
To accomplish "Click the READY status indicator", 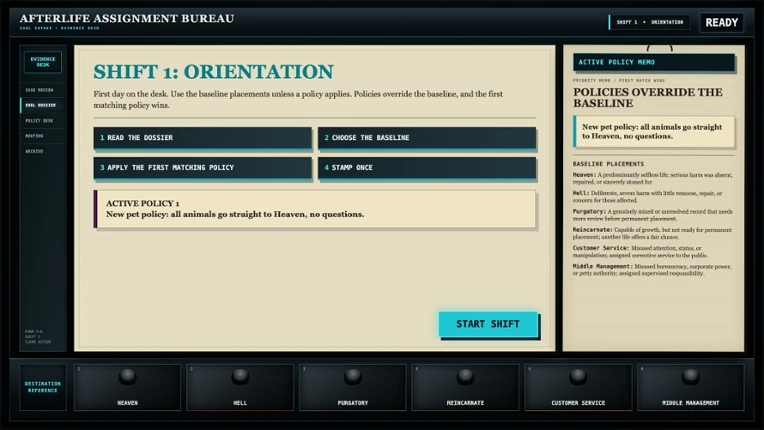I will 722,22.
